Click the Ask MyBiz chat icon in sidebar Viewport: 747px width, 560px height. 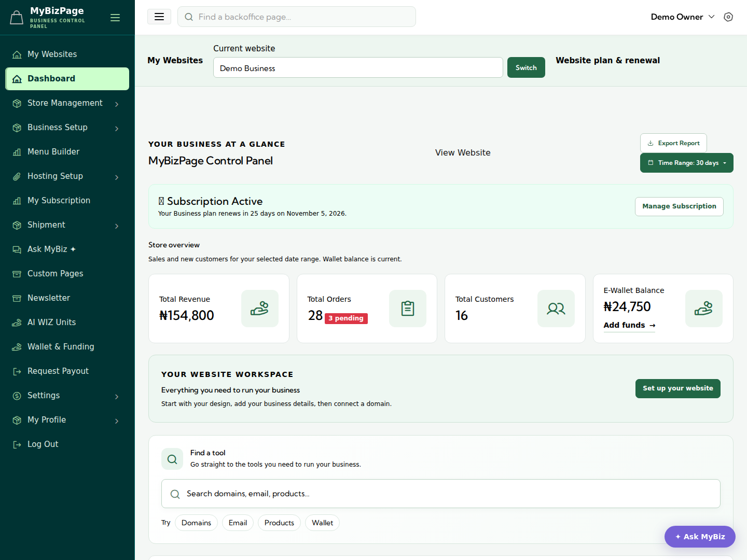pyautogui.click(x=17, y=249)
